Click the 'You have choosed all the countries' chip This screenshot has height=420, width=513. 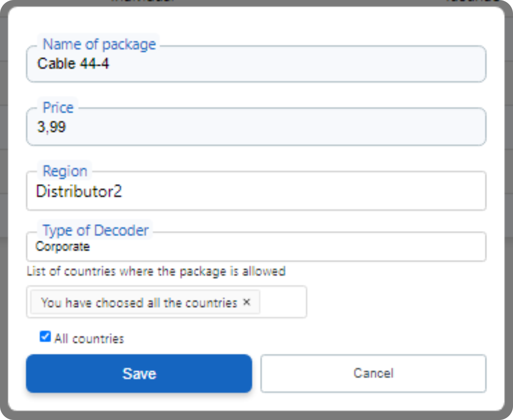(139, 303)
